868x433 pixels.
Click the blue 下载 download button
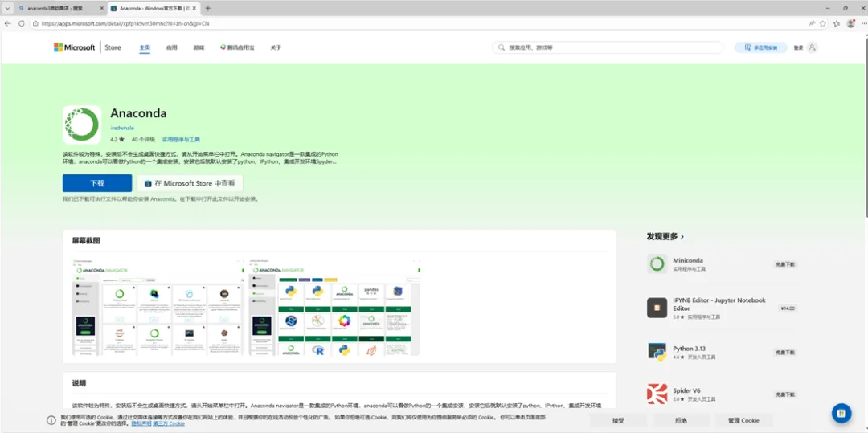(x=97, y=183)
